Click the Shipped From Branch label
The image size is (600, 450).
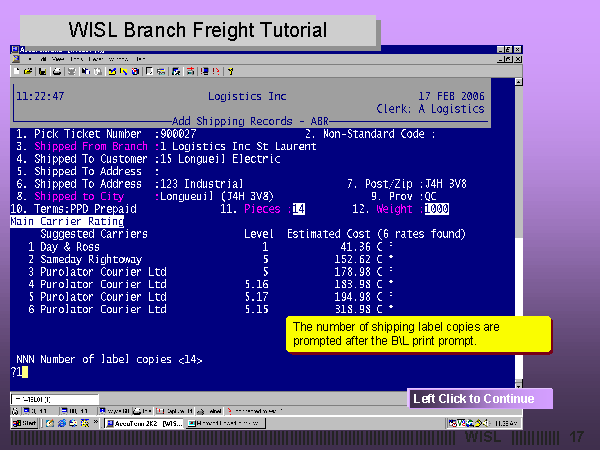[x=91, y=147]
